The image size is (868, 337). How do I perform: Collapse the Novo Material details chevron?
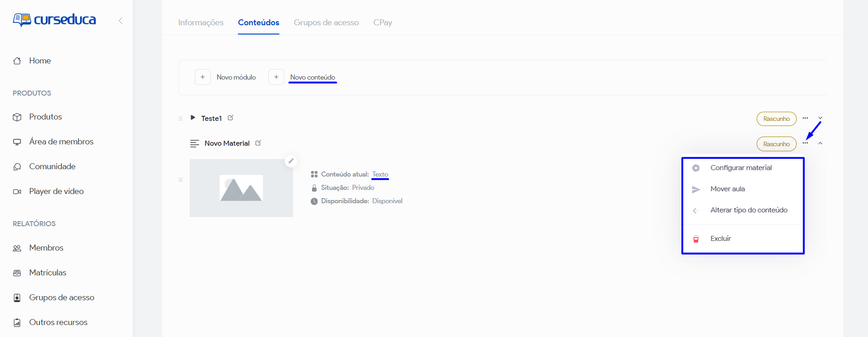click(x=820, y=143)
